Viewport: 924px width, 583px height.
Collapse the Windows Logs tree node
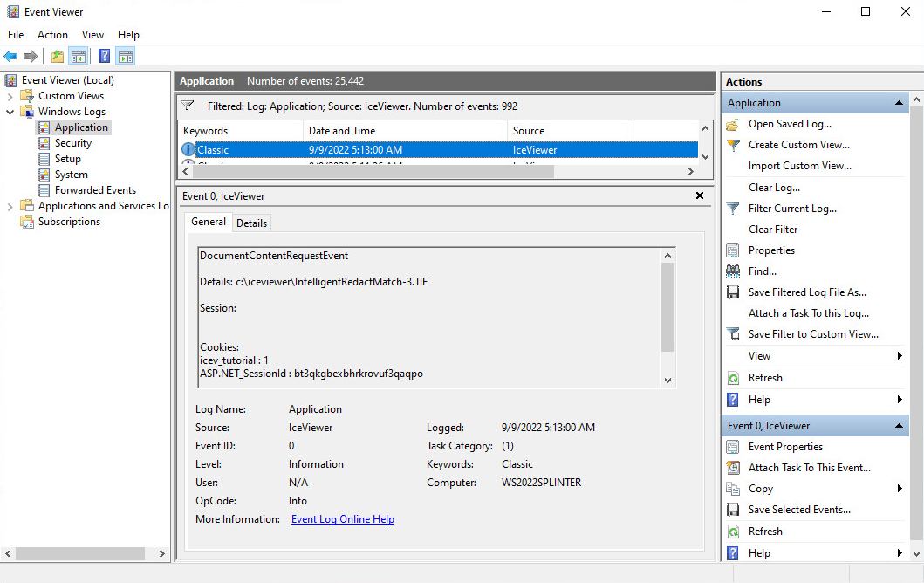click(x=10, y=112)
